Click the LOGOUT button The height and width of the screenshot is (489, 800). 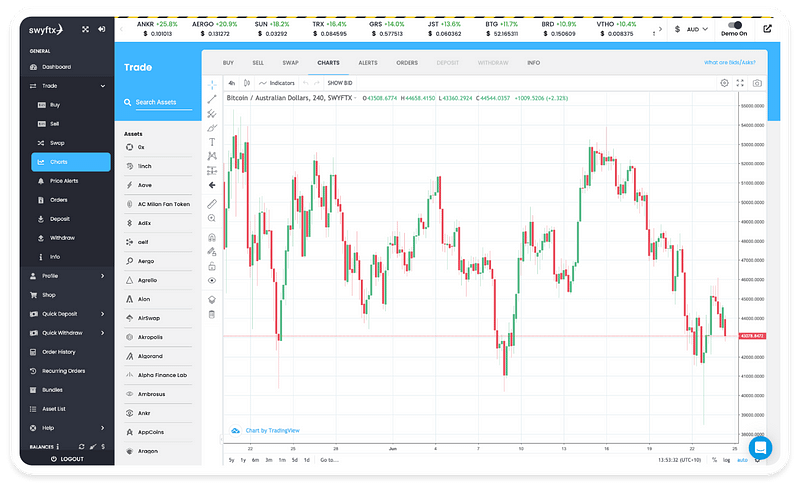click(x=67, y=459)
